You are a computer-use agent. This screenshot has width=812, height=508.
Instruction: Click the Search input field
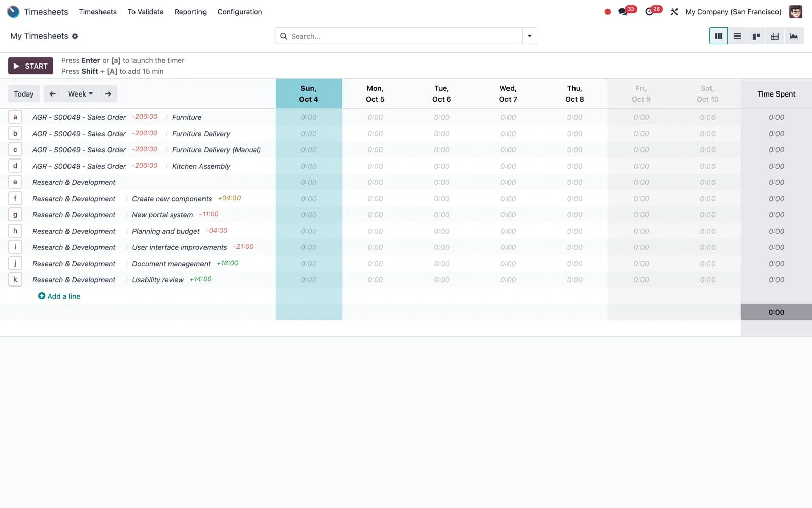[405, 36]
